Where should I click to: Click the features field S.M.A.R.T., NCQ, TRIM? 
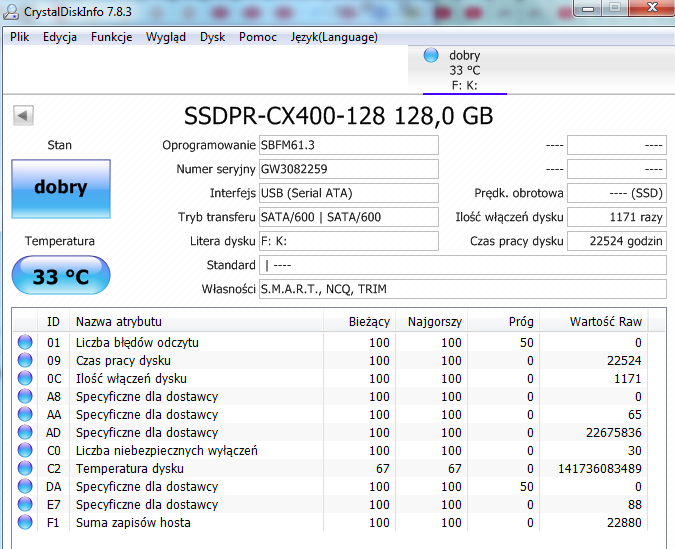click(x=463, y=289)
